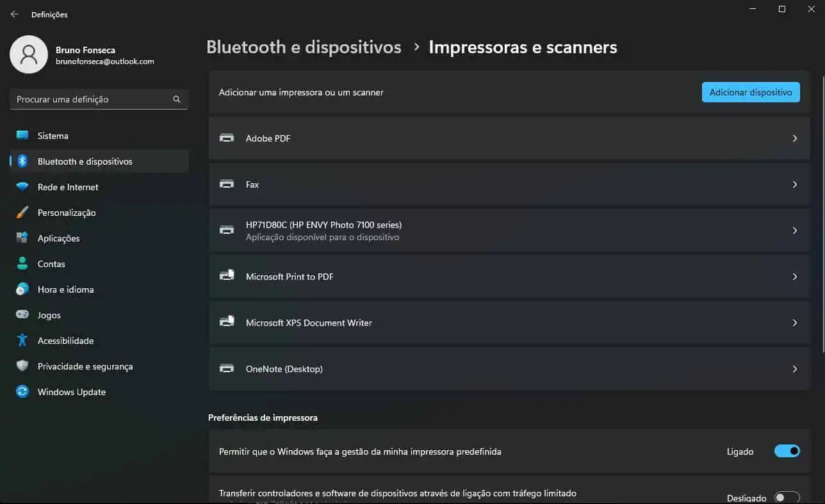Open Privacidade e segurança settings
Image resolution: width=825 pixels, height=504 pixels.
[99, 366]
